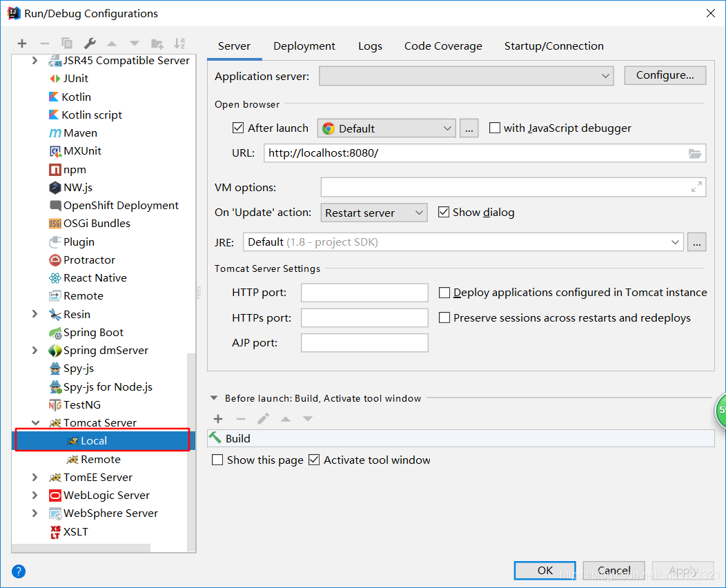This screenshot has height=588, width=726.
Task: Collapse the Tomcat Server node
Action: point(35,423)
